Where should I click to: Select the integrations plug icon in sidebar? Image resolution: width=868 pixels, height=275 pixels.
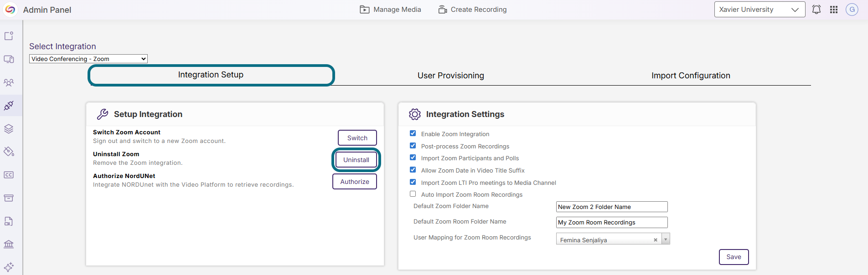(x=9, y=106)
